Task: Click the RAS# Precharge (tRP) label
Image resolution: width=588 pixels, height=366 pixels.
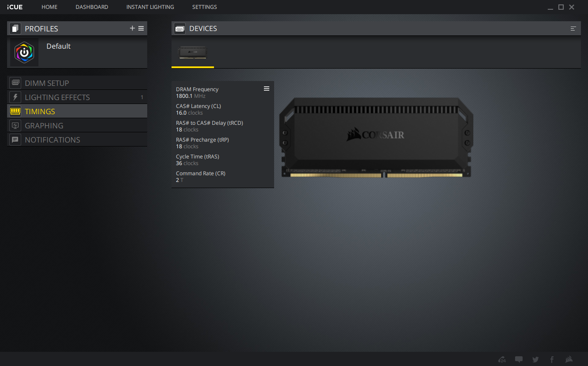Action: [x=202, y=139]
